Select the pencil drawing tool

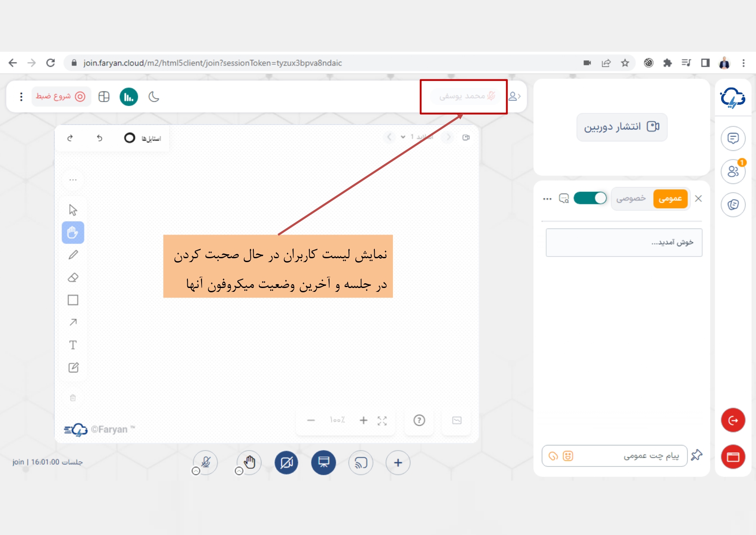pos(73,255)
